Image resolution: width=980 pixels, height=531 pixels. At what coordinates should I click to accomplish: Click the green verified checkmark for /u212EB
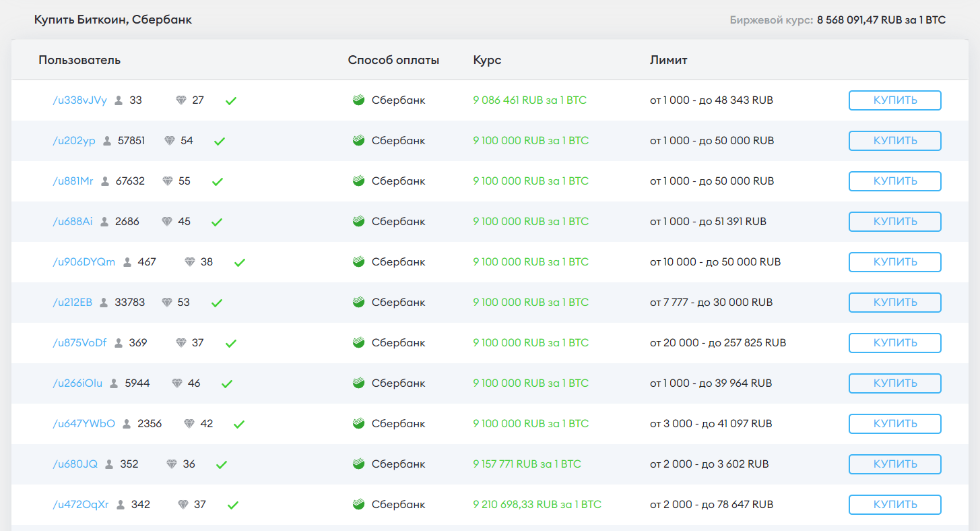[217, 303]
